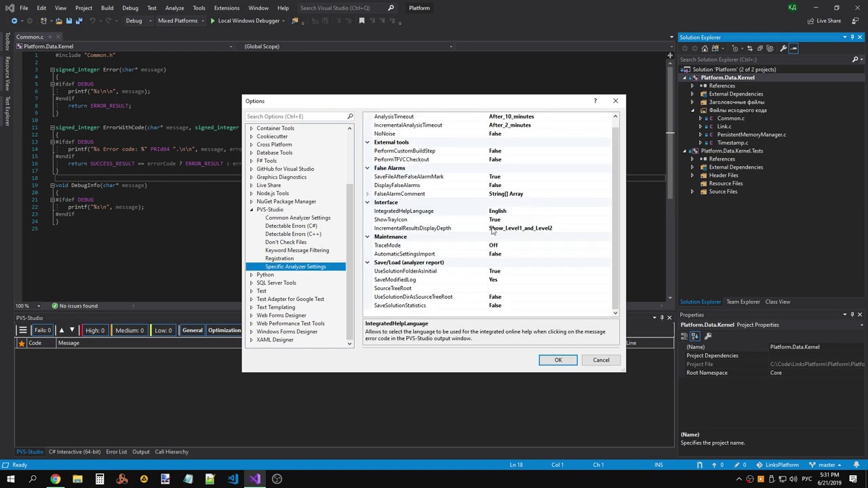The image size is (868, 488).
Task: Go to next PVS-Studio message with down arrow
Action: click(x=72, y=330)
